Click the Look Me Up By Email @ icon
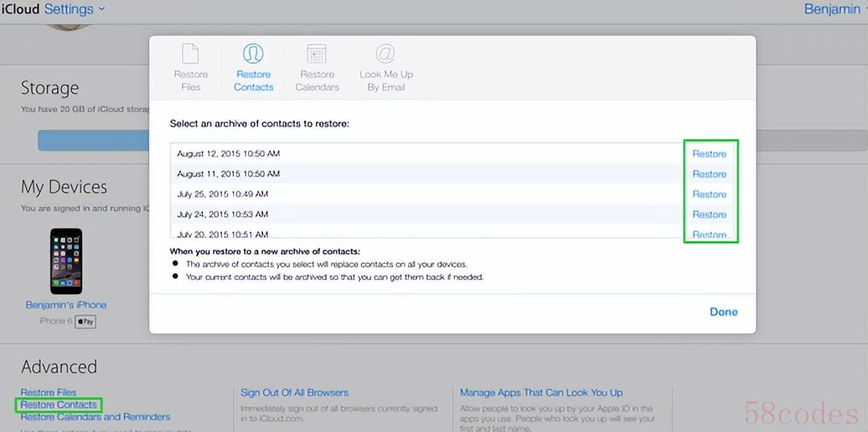This screenshot has width=868, height=432. coord(386,53)
